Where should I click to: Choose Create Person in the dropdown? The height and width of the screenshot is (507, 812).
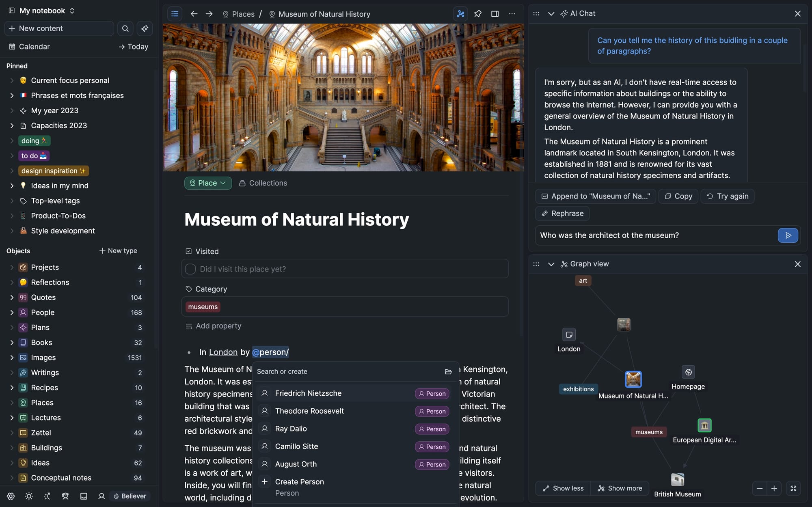point(299,482)
